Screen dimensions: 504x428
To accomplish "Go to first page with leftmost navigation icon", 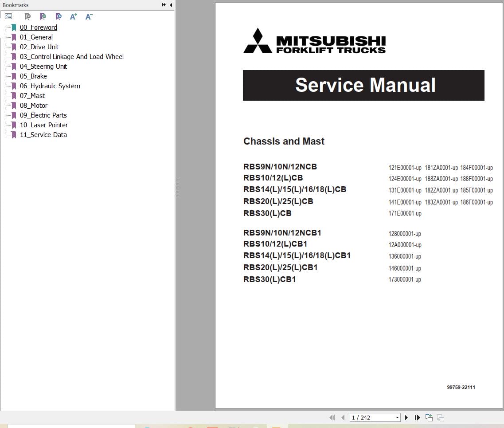I will point(332,417).
